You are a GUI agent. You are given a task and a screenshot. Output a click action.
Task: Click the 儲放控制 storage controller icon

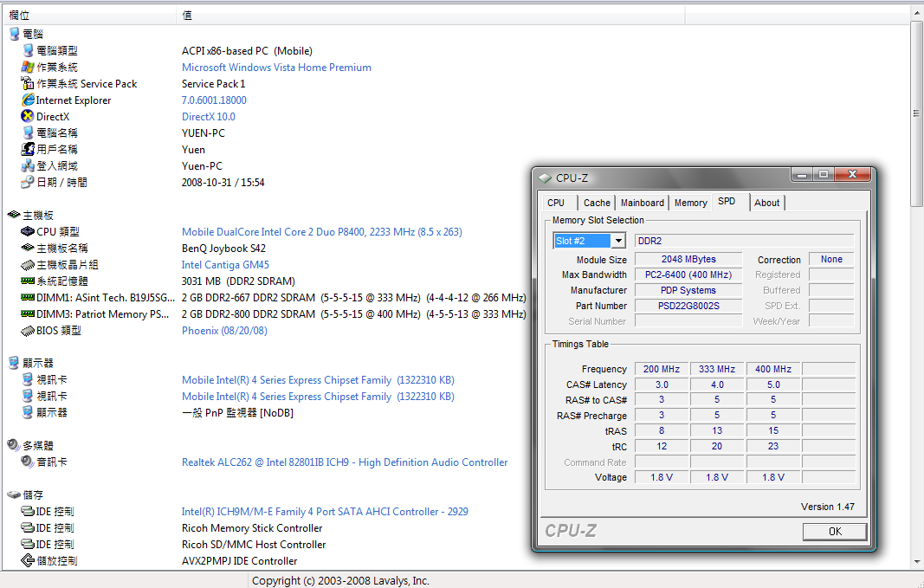click(x=28, y=561)
